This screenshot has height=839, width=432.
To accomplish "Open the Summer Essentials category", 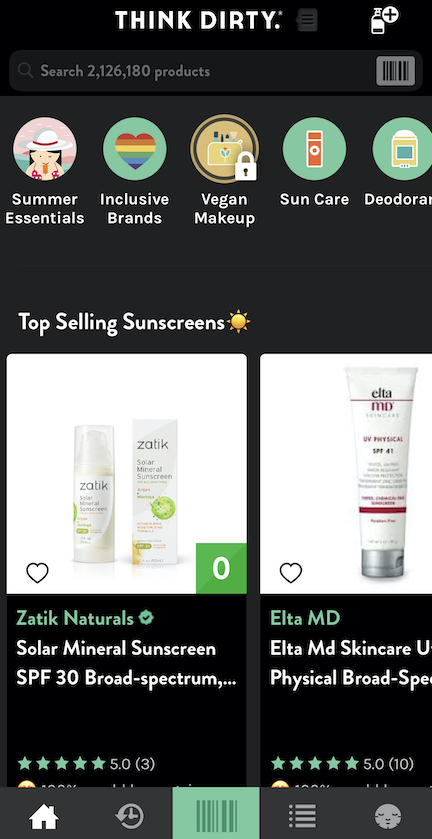I will [x=44, y=171].
